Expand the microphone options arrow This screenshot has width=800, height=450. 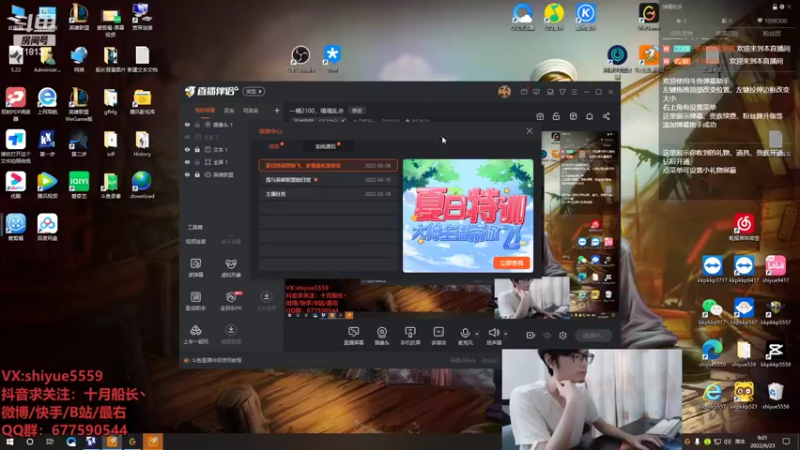click(477, 334)
